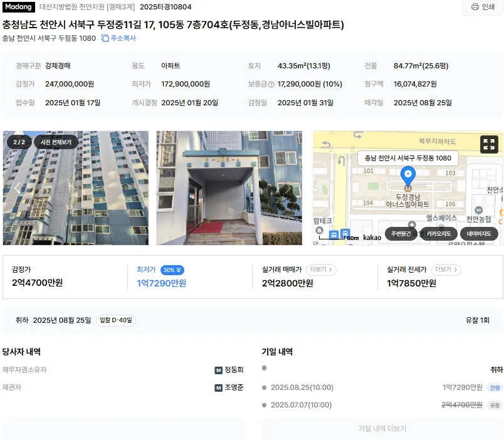This screenshot has width=504, height=440.
Task: Open 카카오지도 map
Action: coord(438,234)
